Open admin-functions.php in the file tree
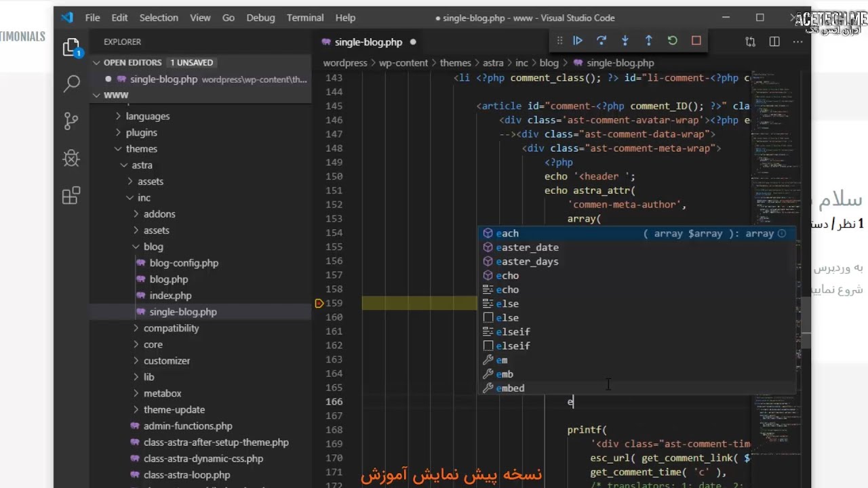The image size is (868, 488). (x=188, y=426)
